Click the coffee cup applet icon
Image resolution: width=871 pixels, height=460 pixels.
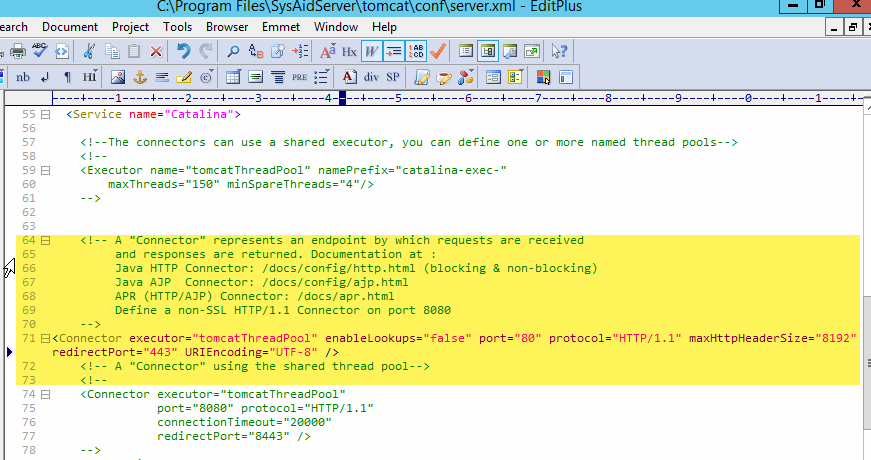click(443, 77)
